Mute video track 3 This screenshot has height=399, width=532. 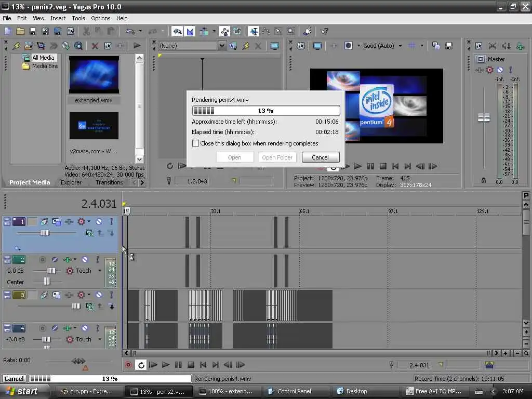click(x=99, y=295)
